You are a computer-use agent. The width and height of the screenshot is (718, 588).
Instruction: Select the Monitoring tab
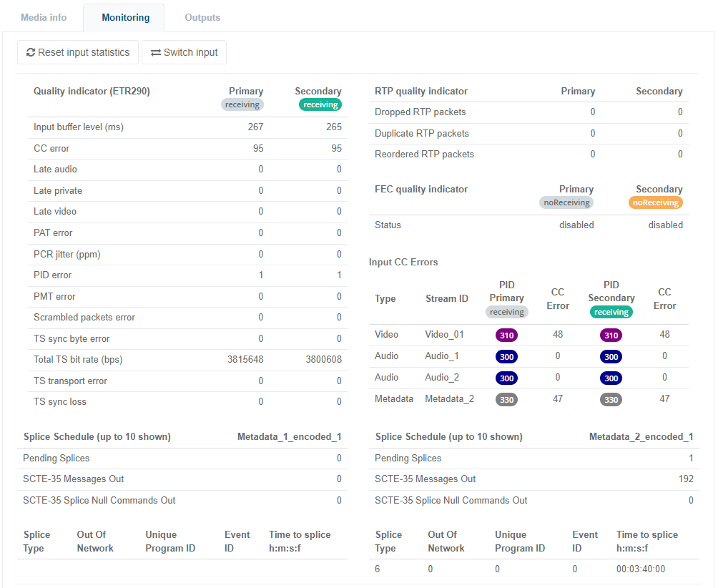click(125, 17)
